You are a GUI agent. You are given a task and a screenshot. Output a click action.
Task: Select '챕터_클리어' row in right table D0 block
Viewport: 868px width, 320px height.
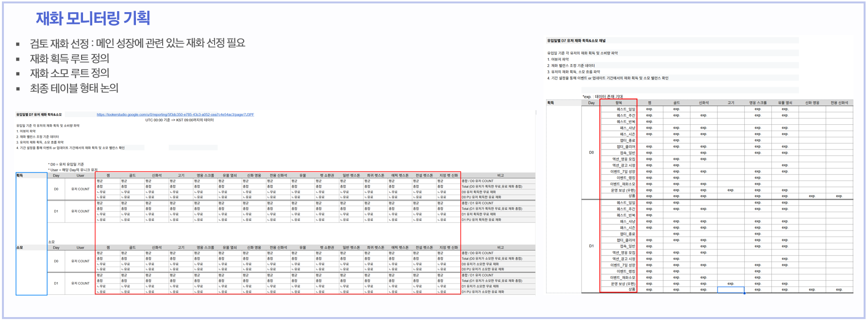(x=618, y=147)
